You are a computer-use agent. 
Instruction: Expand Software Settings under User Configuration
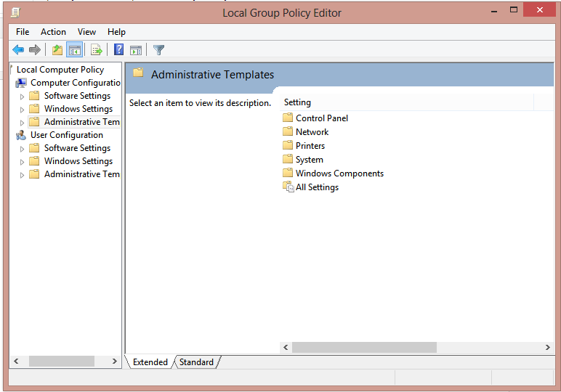tap(22, 149)
